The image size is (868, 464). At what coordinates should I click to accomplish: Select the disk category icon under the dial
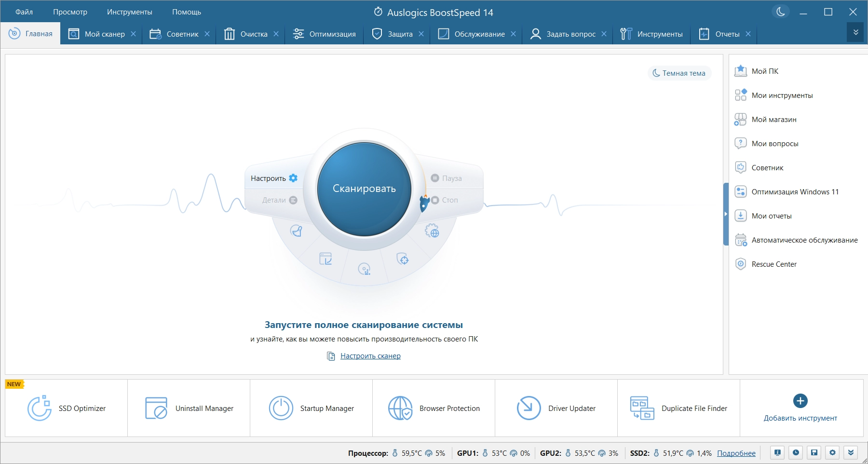click(x=364, y=269)
